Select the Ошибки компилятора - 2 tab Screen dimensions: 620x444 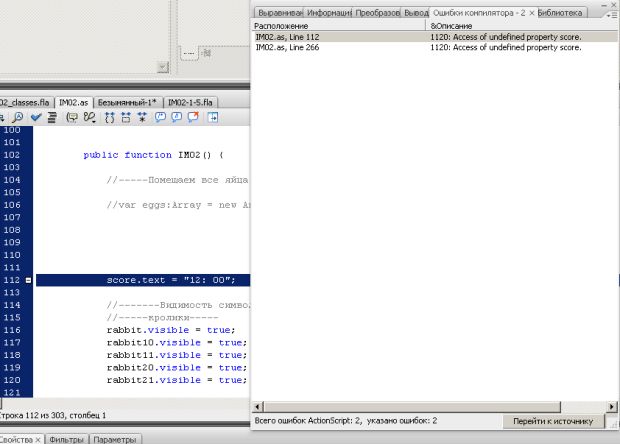[x=479, y=13]
